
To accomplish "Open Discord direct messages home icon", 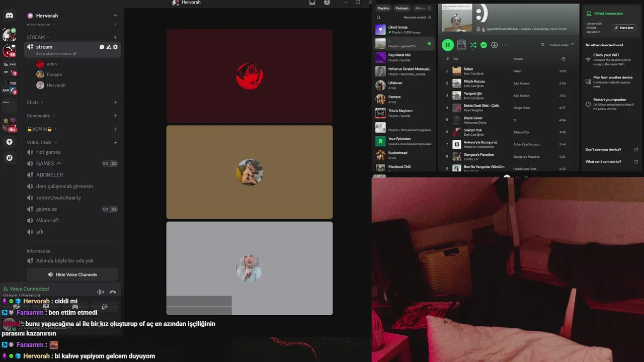I will (9, 16).
